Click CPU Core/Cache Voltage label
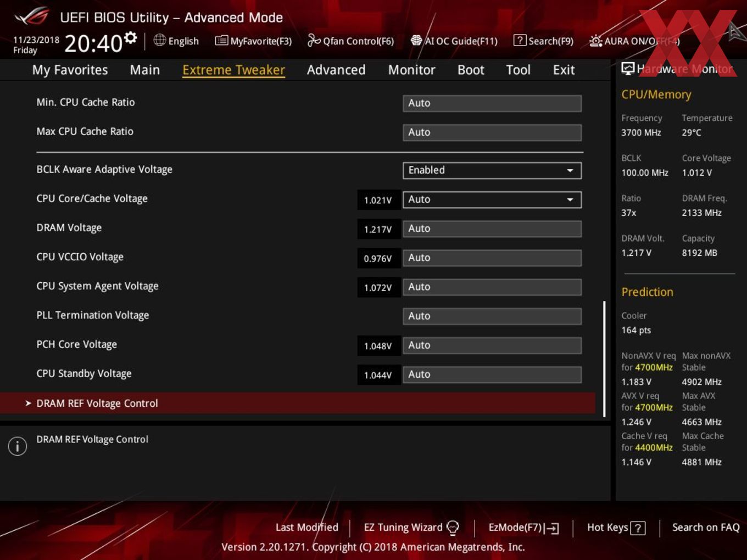Image resolution: width=747 pixels, height=560 pixels. (x=92, y=199)
